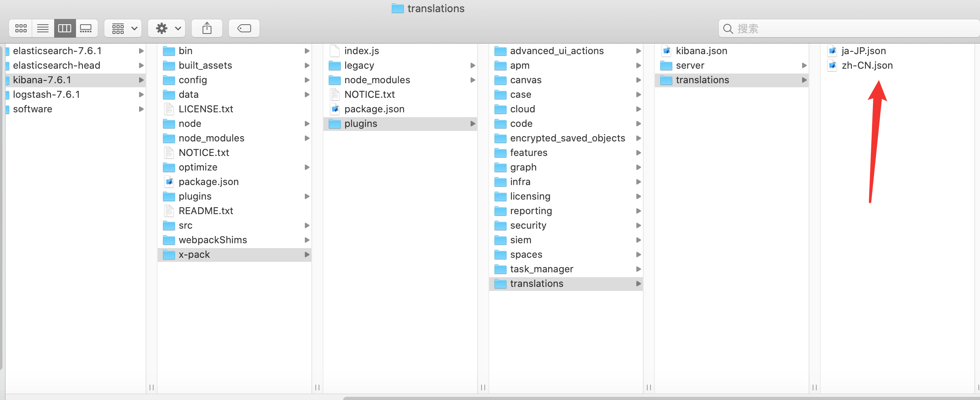Open the group-by arrangement dropdown
The height and width of the screenshot is (400, 980).
click(123, 28)
